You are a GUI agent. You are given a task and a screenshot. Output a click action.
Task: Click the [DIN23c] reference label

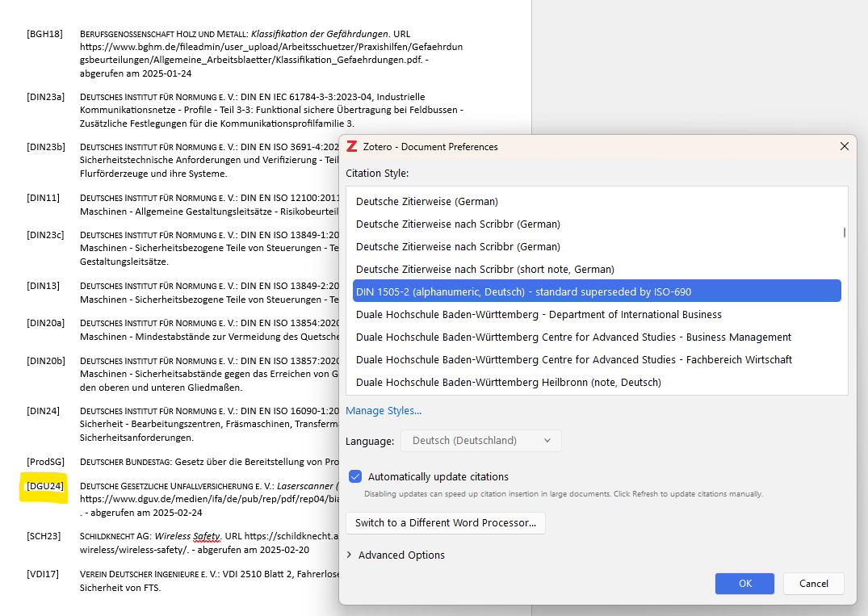tap(45, 235)
